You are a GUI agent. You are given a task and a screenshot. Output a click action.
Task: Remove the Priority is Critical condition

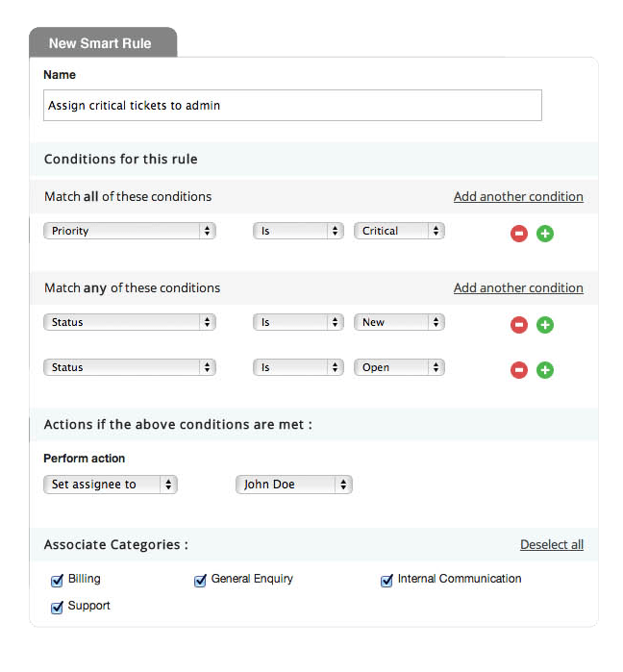point(518,234)
